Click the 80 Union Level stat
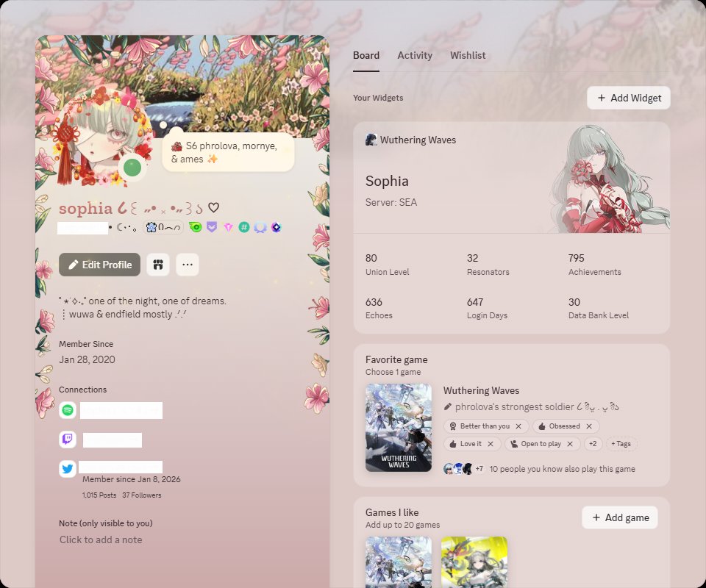Viewport: 706px width, 588px height. (388, 264)
